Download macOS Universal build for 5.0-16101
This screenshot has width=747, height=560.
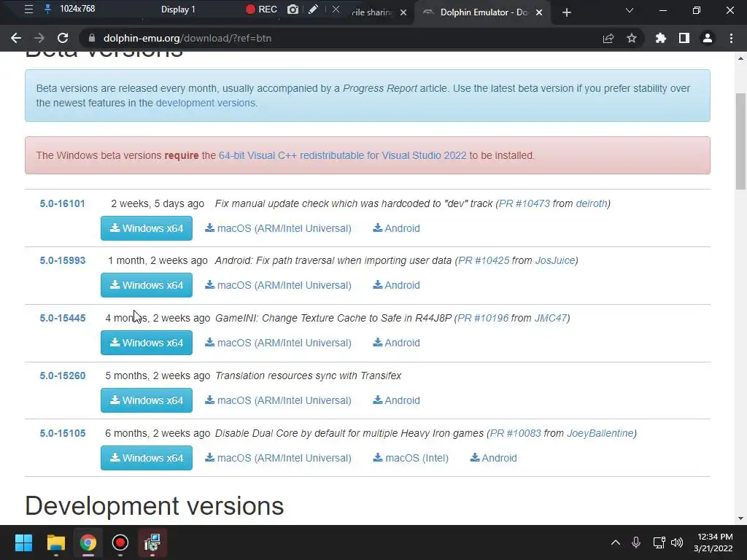click(x=278, y=228)
